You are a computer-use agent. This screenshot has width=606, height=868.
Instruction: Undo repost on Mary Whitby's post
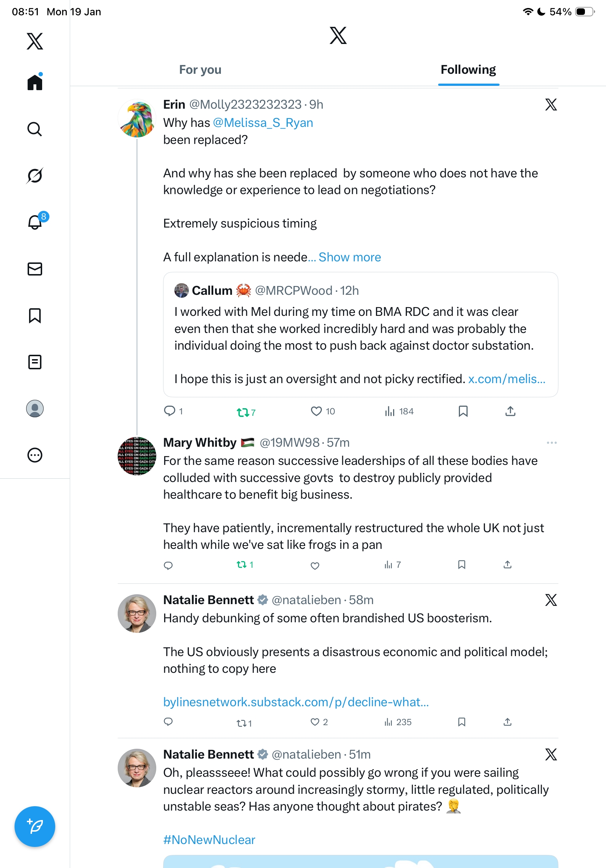tap(241, 565)
